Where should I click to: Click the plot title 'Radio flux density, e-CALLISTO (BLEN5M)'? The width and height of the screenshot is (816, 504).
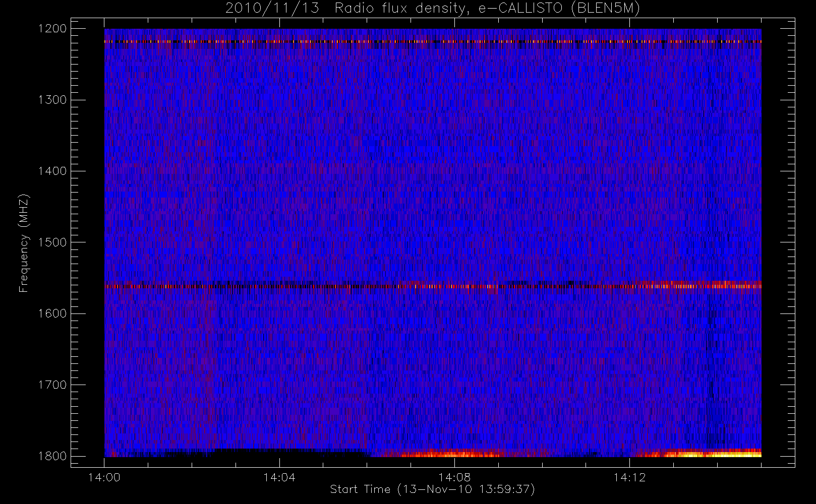point(487,9)
